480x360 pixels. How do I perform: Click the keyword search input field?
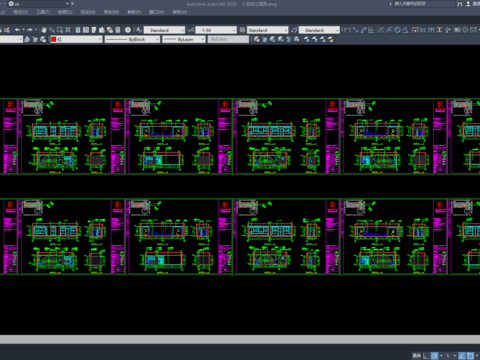click(424, 4)
